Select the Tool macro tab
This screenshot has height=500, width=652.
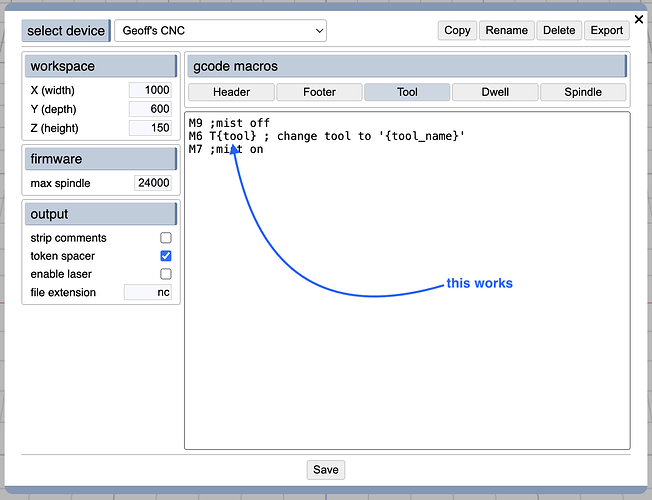click(x=407, y=92)
